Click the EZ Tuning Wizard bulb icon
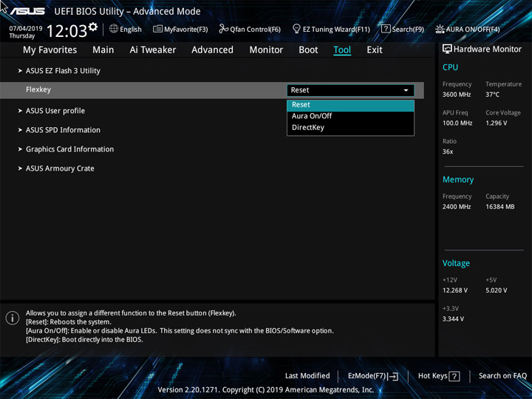Image resolution: width=532 pixels, height=399 pixels. tap(296, 29)
